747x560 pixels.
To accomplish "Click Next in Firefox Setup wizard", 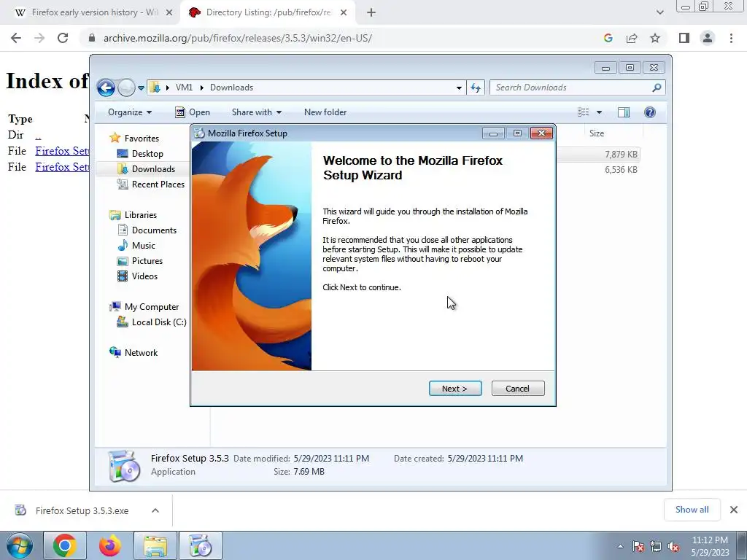I will (455, 389).
